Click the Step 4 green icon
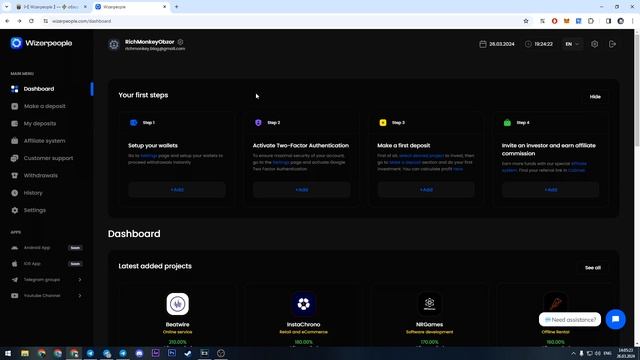Viewport: 640px width, 360px height. [507, 122]
